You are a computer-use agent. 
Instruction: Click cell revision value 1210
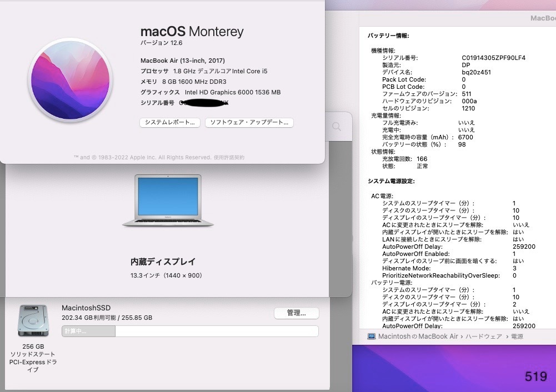468,108
